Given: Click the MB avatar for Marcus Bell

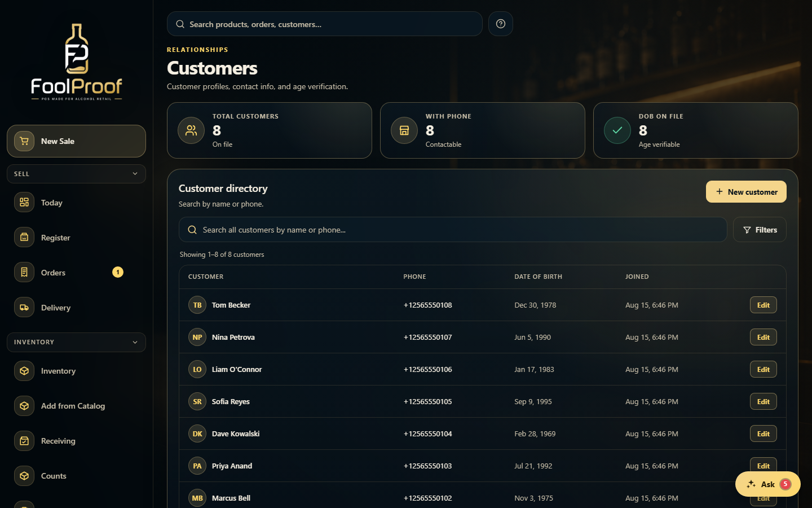Looking at the screenshot, I should click(197, 498).
